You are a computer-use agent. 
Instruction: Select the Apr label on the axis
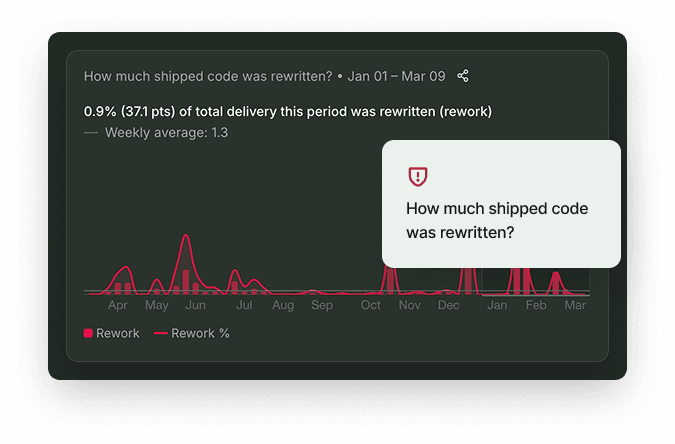[118, 305]
